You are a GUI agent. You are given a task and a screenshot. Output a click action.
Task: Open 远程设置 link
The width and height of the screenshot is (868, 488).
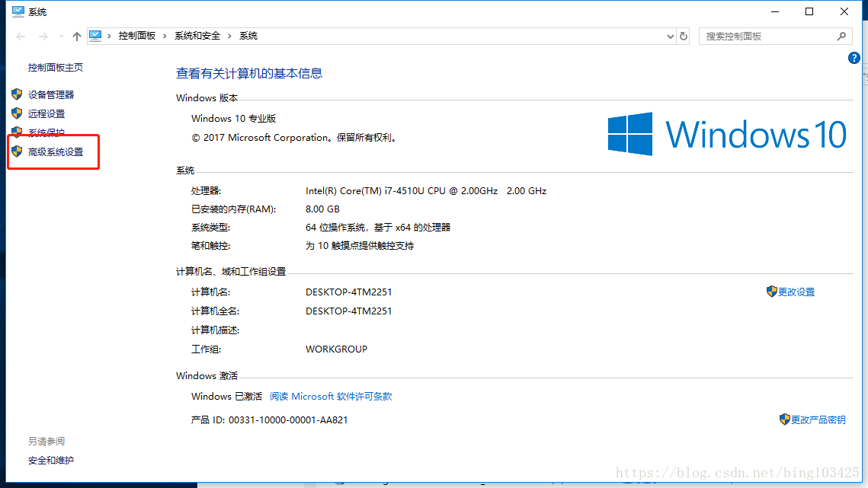click(46, 114)
